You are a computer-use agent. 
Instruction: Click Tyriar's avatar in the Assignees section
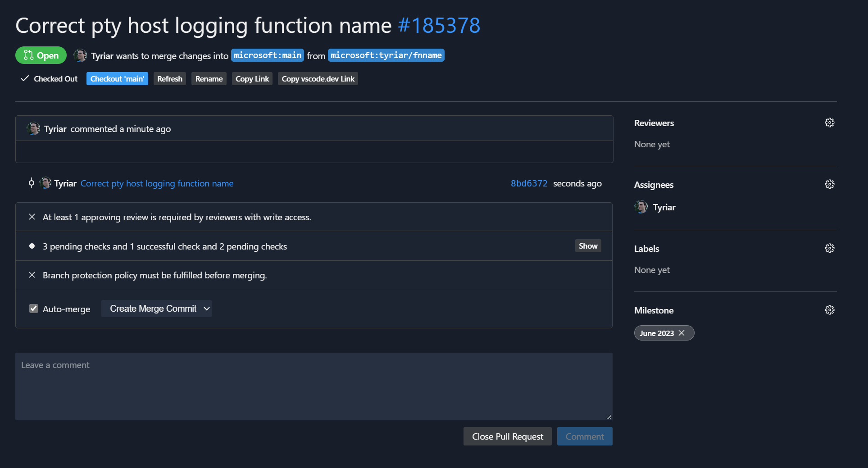tap(641, 207)
